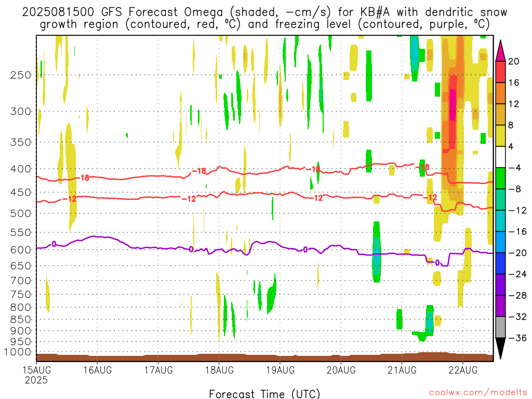Click the color bar value label -36
Image resolution: width=532 pixels, height=399 pixels.
tap(517, 338)
